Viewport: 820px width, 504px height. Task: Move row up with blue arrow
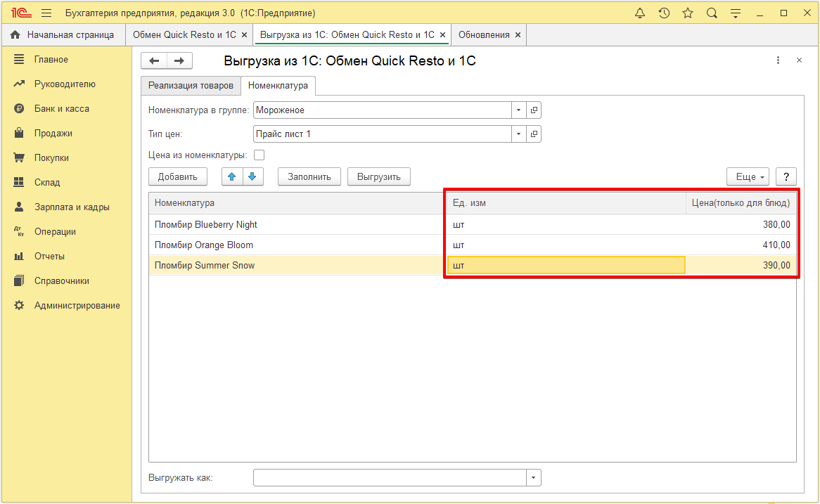(x=232, y=176)
